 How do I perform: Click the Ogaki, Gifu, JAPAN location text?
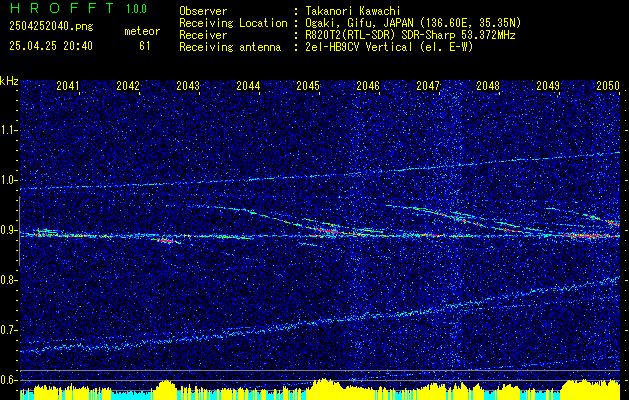pyautogui.click(x=413, y=23)
